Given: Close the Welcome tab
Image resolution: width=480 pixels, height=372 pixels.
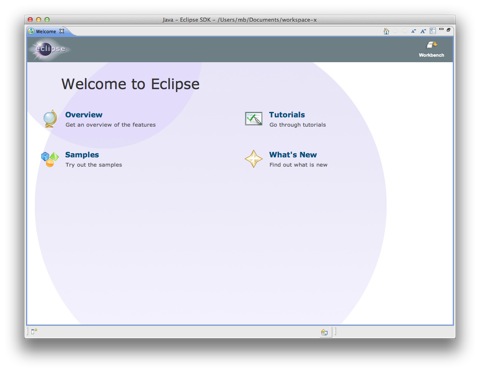Looking at the screenshot, I should click(x=62, y=31).
